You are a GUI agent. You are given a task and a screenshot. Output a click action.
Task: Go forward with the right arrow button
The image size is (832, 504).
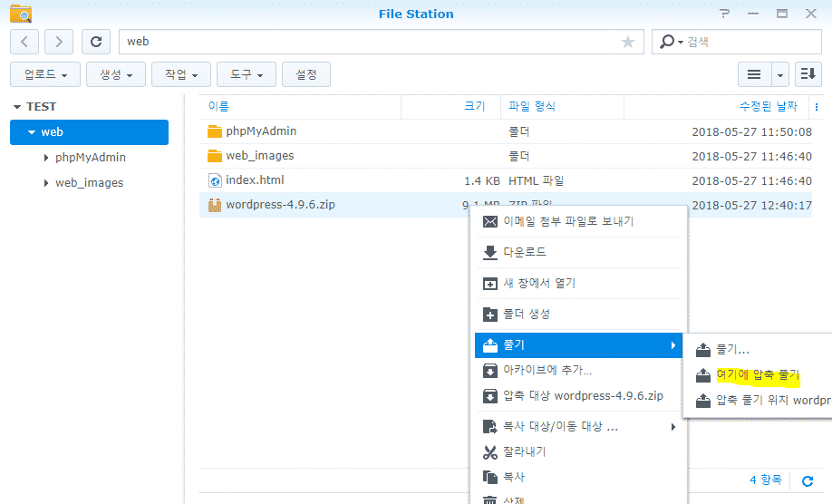(58, 42)
